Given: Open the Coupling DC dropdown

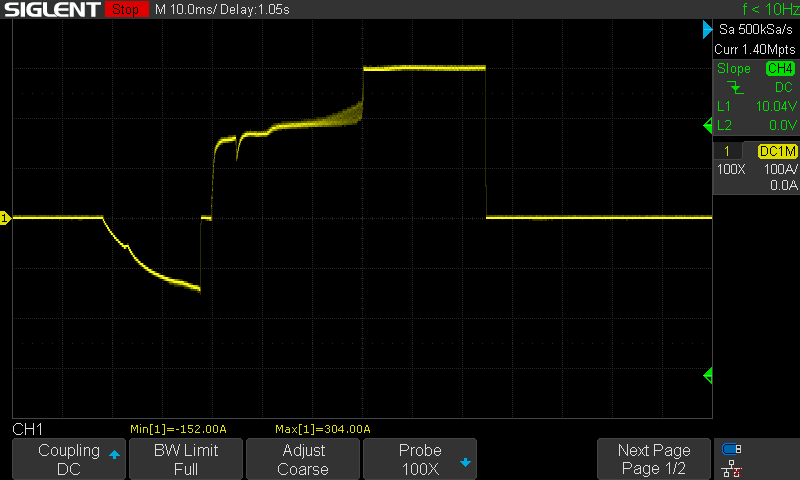Looking at the screenshot, I should tap(69, 459).
